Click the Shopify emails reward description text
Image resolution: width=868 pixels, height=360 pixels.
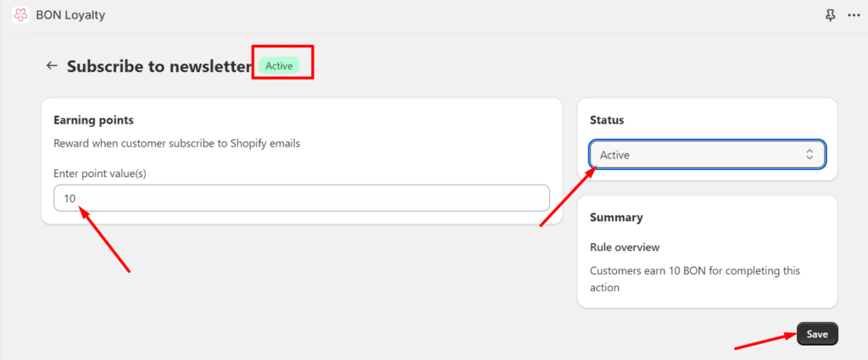point(176,143)
